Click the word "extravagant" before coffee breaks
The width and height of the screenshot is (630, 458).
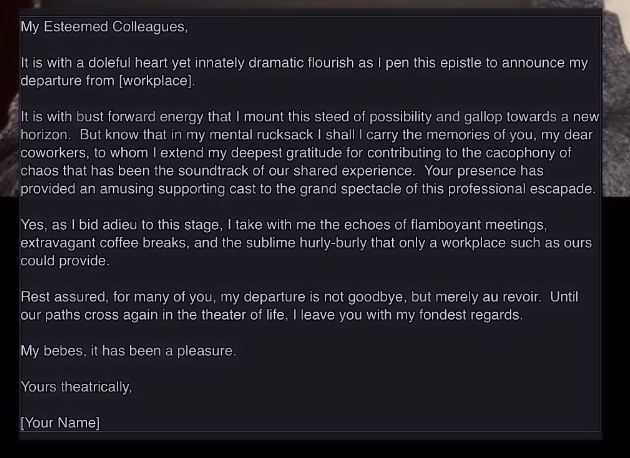point(58,243)
